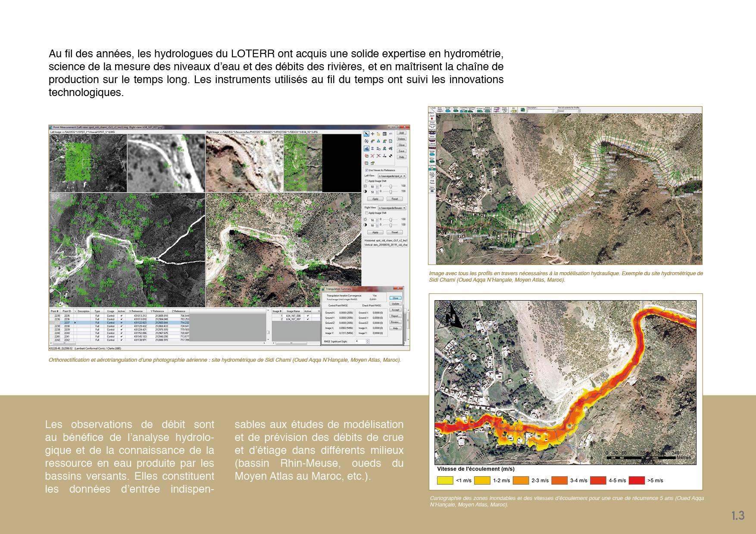The height and width of the screenshot is (534, 756).
Task: Click the Junct. editor icon with red dot
Action: [432, 117]
